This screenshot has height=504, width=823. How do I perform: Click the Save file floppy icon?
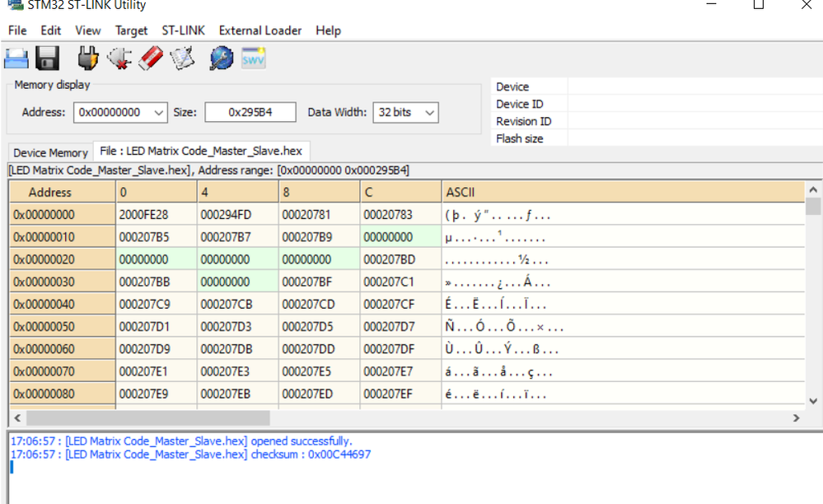tap(46, 58)
